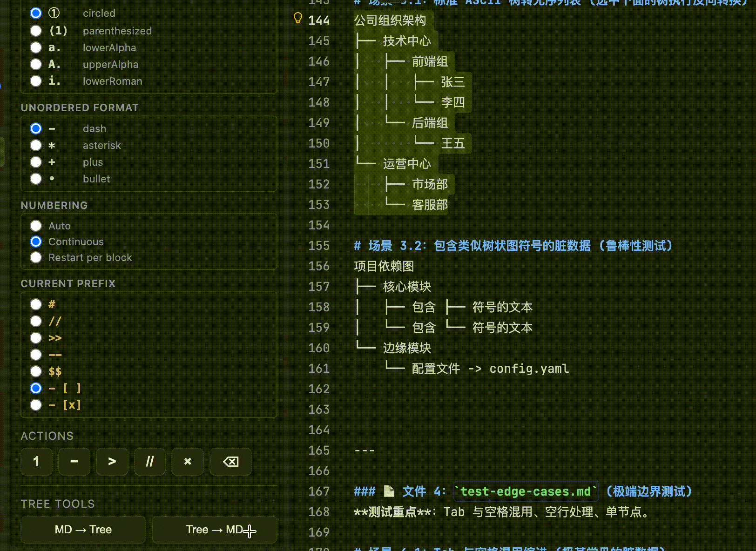The width and height of the screenshot is (756, 551).
Task: Click the tree node 后端组
Action: pos(430,123)
